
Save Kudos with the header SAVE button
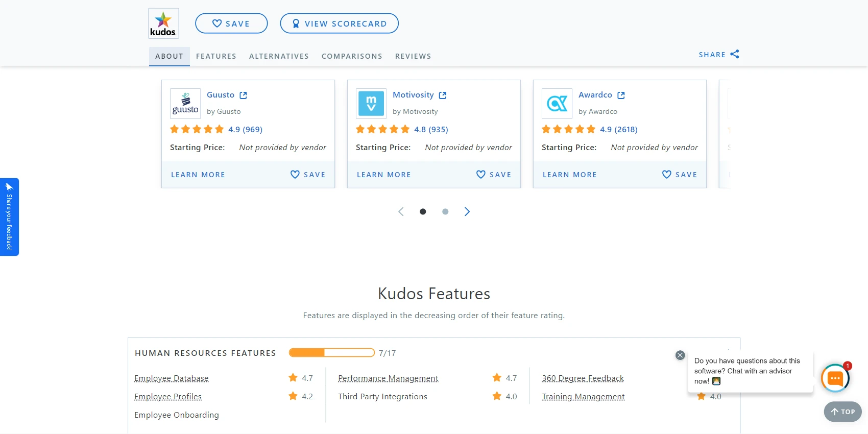pyautogui.click(x=231, y=23)
